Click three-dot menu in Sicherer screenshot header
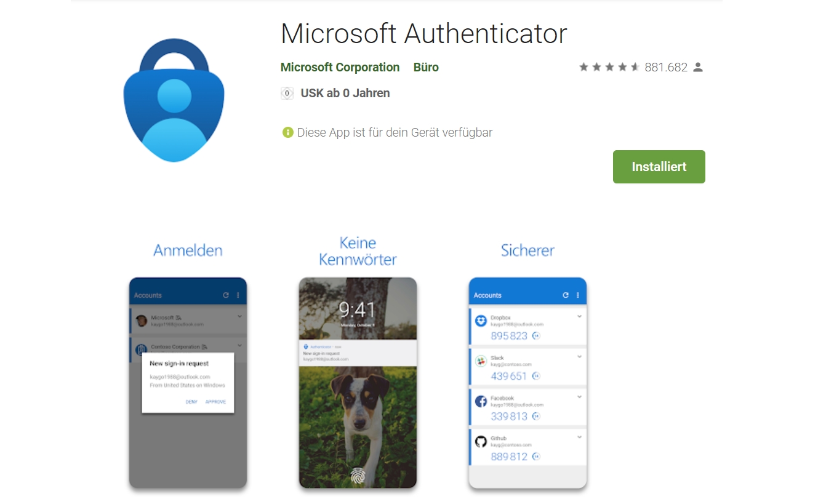 click(578, 295)
